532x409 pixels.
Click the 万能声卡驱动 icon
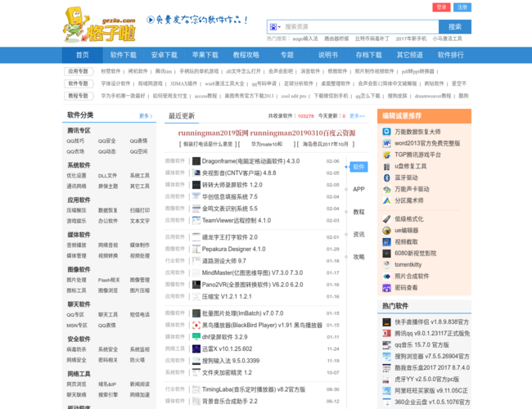tap(387, 189)
